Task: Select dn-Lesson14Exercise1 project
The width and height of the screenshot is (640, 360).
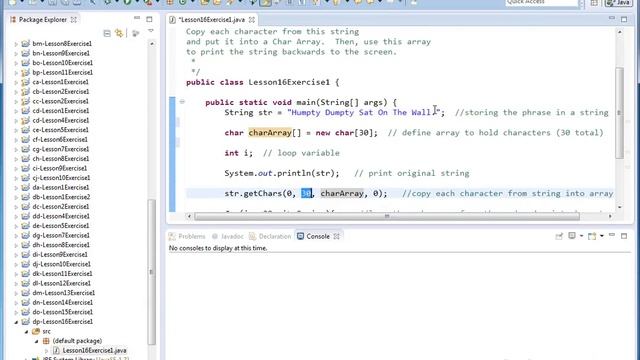Action: (62, 302)
